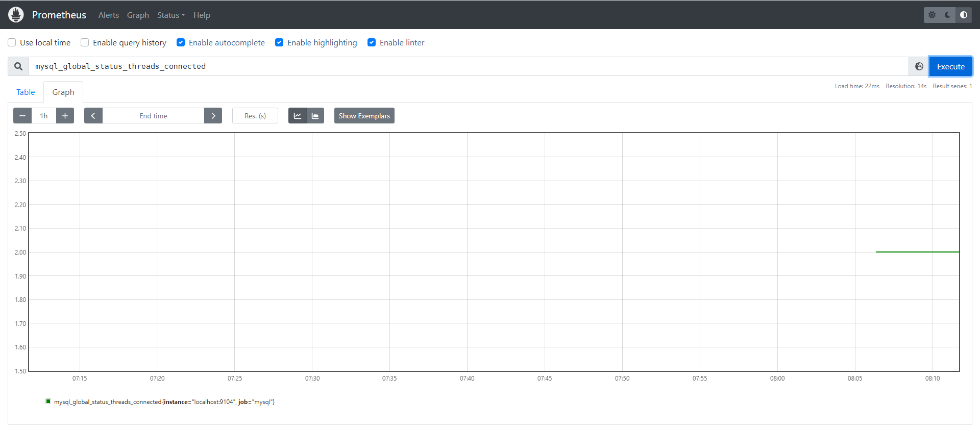Image resolution: width=980 pixels, height=429 pixels.
Task: Uncheck the Enable linter checkbox
Action: (372, 42)
